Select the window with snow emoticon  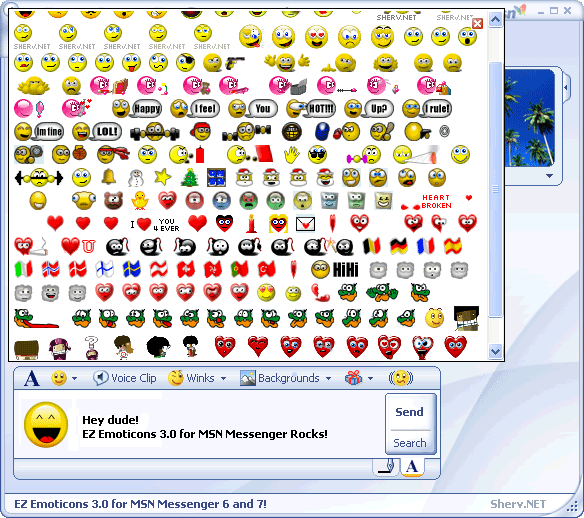coord(216,177)
